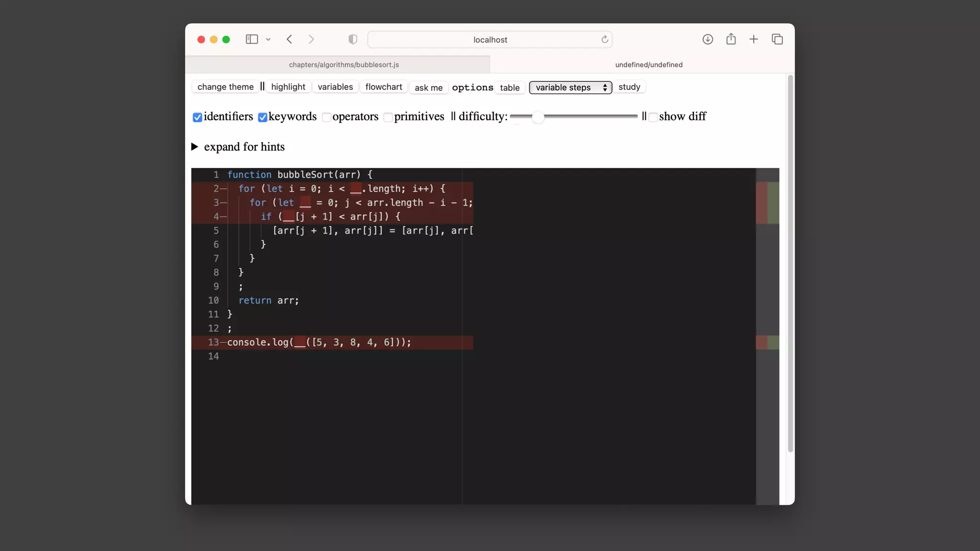Click the difficulty slider handle
The image size is (980, 551).
(x=538, y=117)
